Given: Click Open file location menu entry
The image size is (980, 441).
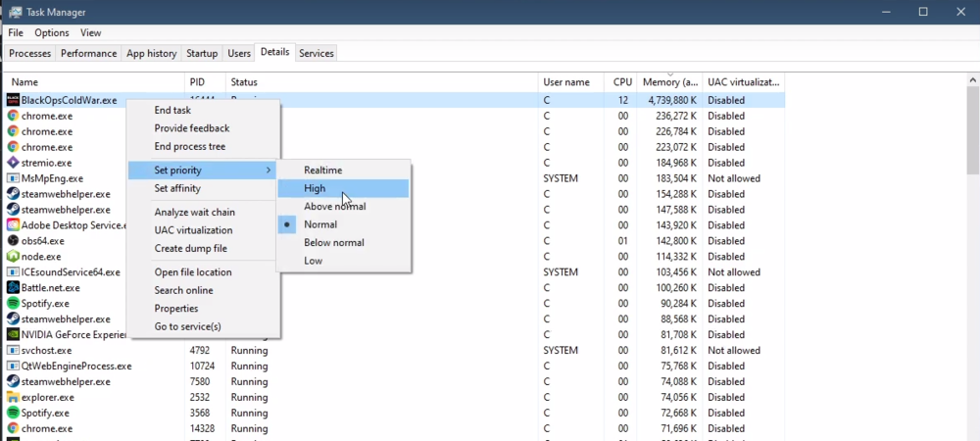Looking at the screenshot, I should point(193,272).
